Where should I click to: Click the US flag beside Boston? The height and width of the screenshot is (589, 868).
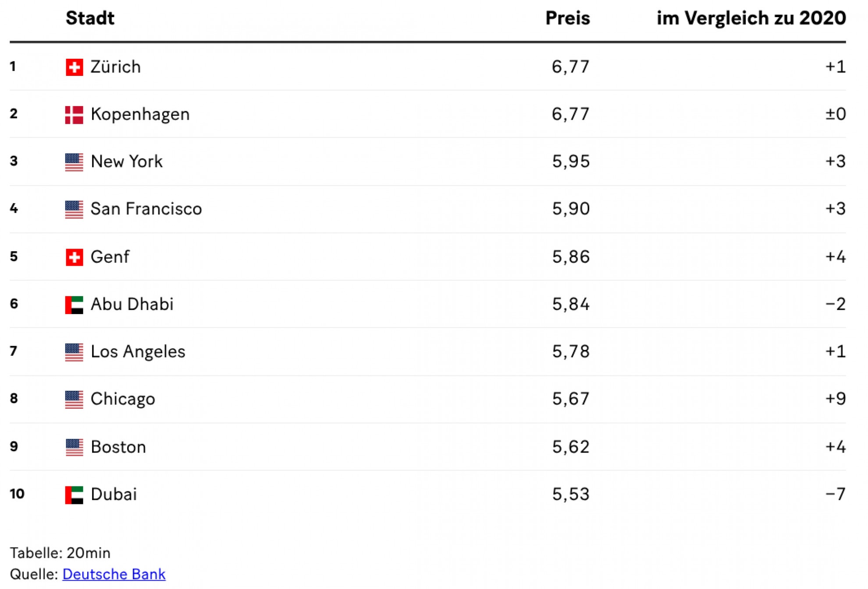coord(74,447)
